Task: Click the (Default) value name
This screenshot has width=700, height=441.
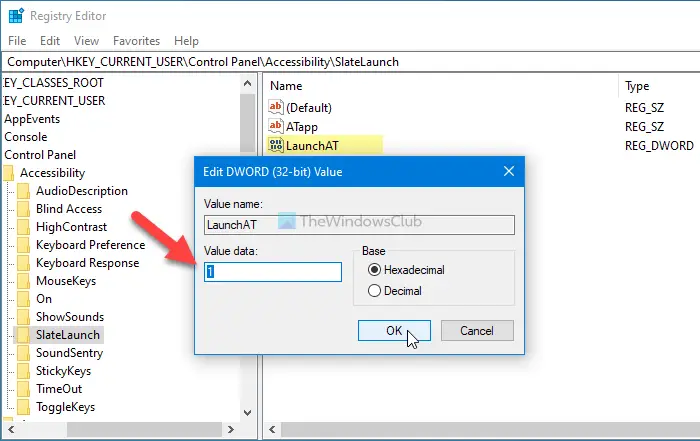Action: tap(309, 108)
